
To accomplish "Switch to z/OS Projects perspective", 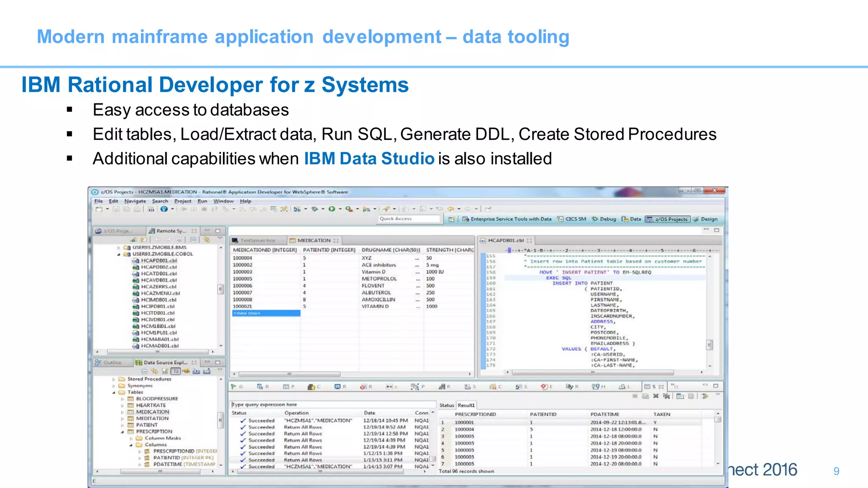I will pos(668,219).
